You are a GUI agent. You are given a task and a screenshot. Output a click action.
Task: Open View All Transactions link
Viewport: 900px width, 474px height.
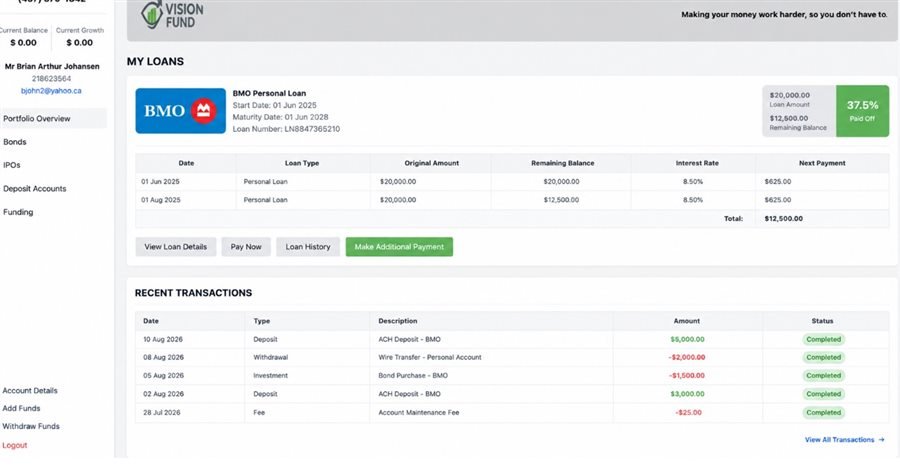pos(844,440)
